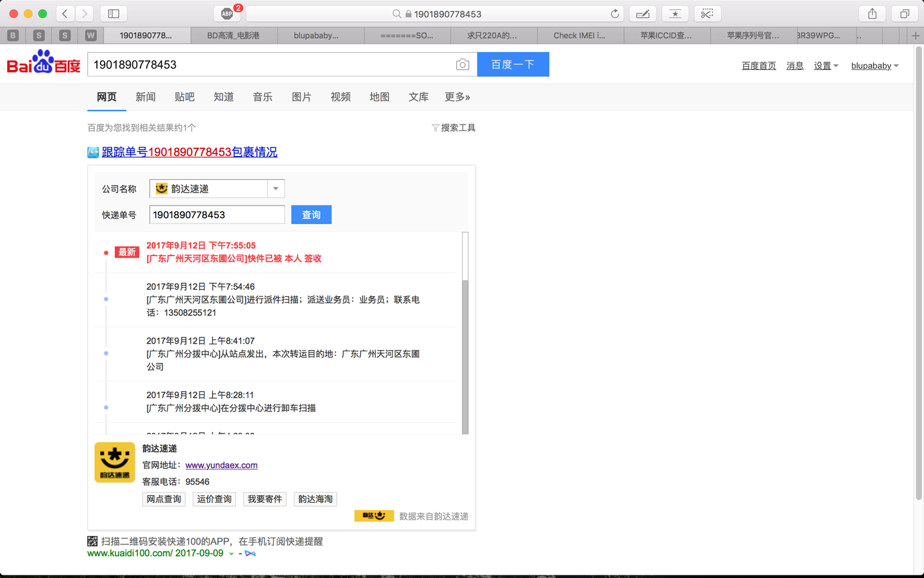Switch to the 苹果序列号官… tab
The width and height of the screenshot is (924, 578).
pos(753,35)
